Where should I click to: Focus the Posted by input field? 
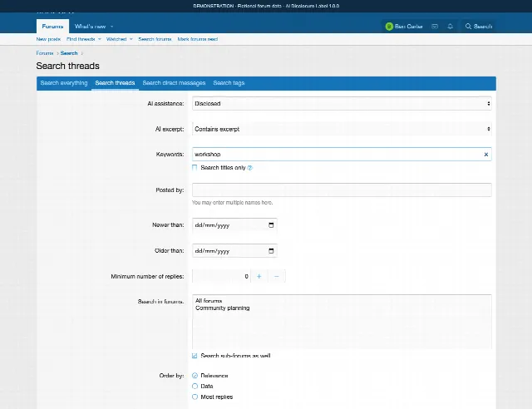click(x=342, y=190)
